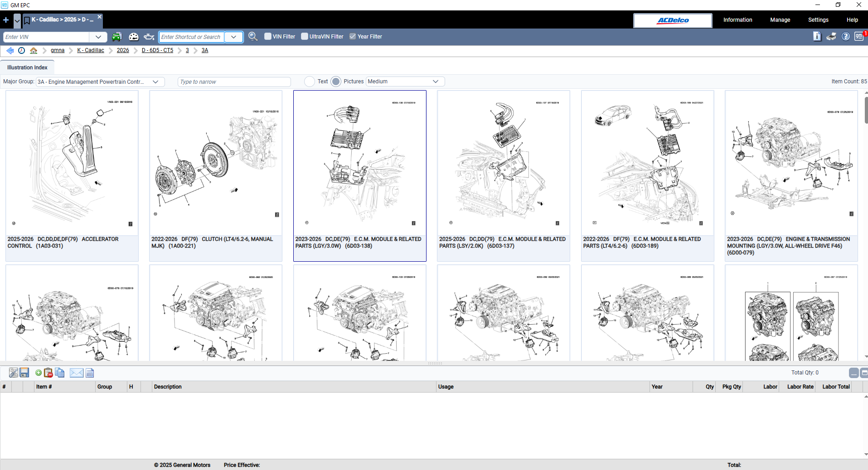The image size is (868, 470).
Task: Navigate to the K - Cadillac breadcrumb link
Action: (x=90, y=50)
